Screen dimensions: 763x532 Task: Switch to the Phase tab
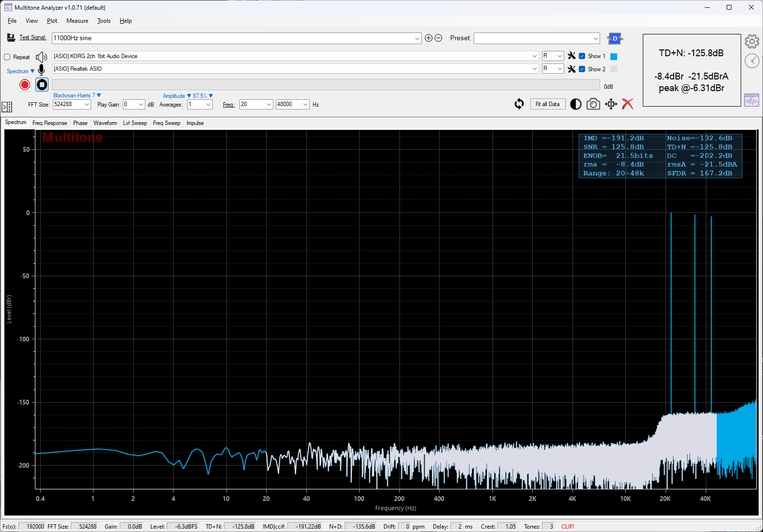[80, 123]
